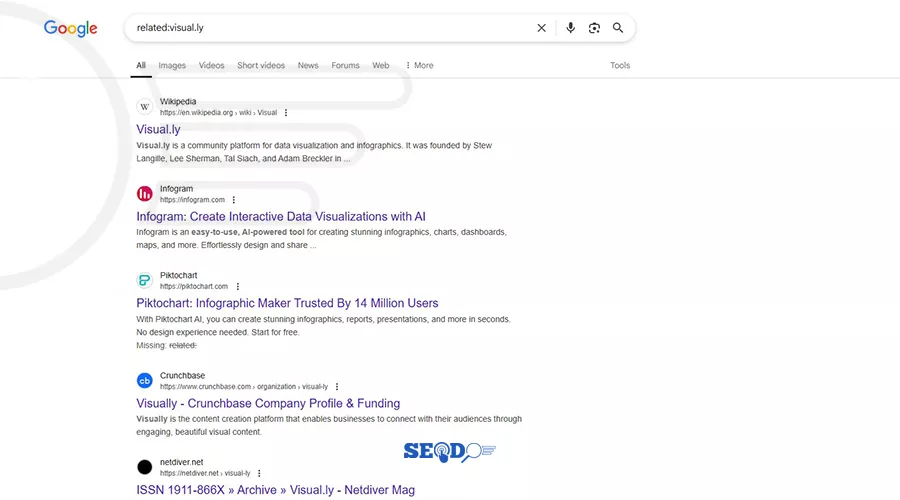Click the https://infogram.com URL text

click(192, 200)
